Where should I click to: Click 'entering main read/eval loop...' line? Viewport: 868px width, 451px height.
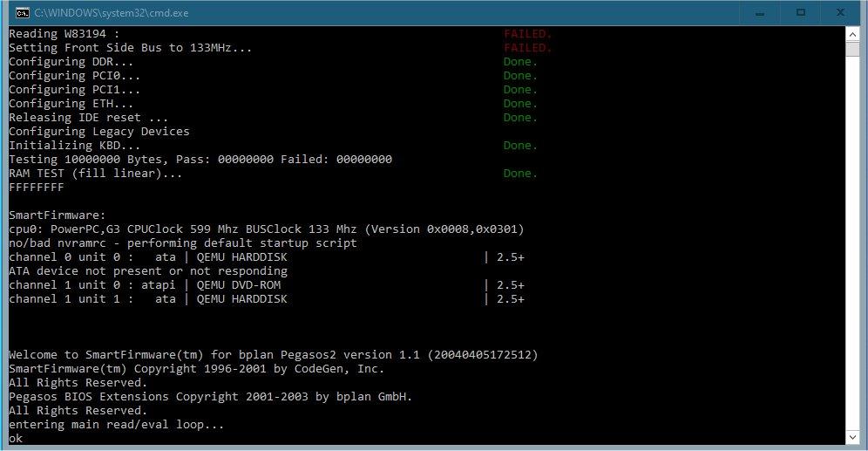point(116,425)
